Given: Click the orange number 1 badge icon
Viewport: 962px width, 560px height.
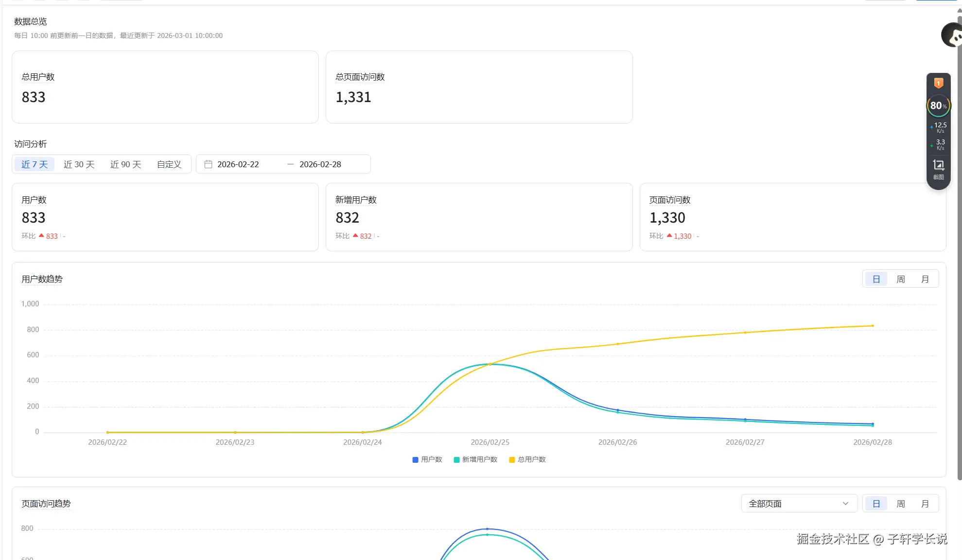Looking at the screenshot, I should pyautogui.click(x=938, y=83).
